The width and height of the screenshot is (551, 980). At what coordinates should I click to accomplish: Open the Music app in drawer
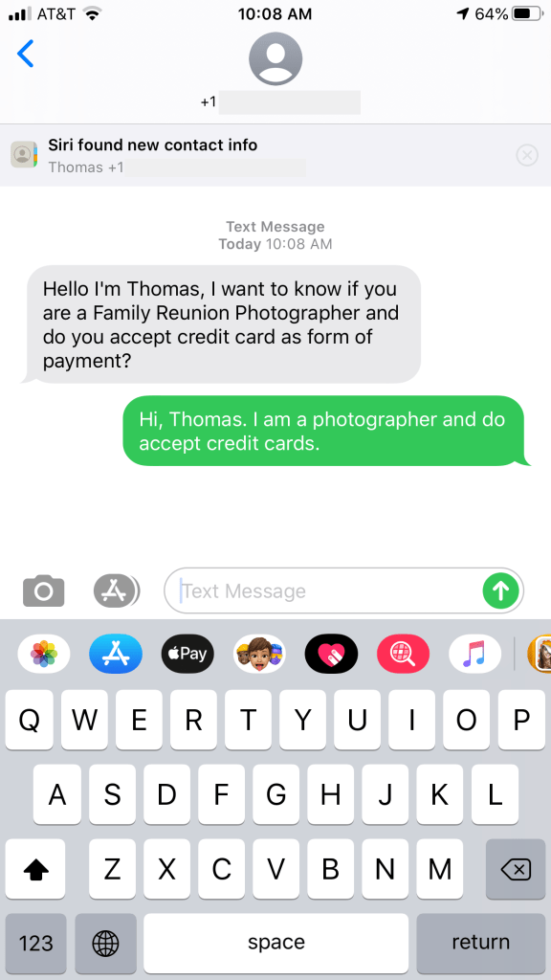click(x=474, y=654)
